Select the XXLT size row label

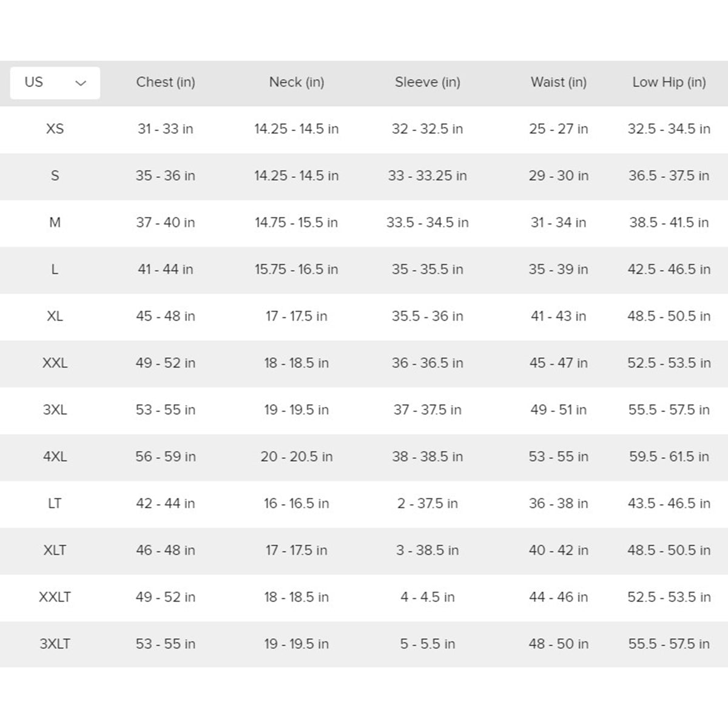(55, 597)
